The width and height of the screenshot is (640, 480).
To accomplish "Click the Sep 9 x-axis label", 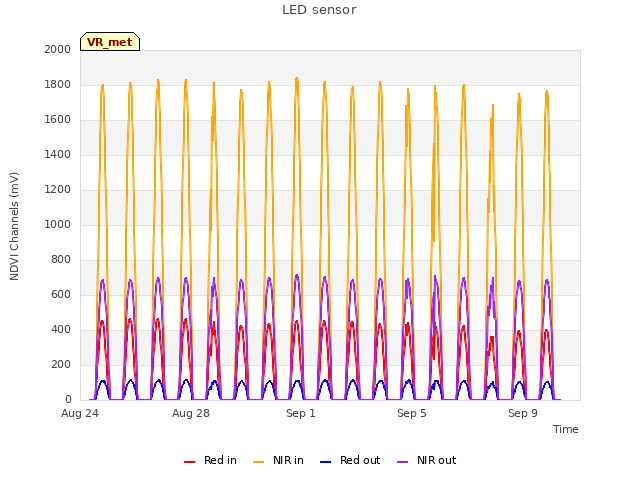I will click(x=523, y=413).
